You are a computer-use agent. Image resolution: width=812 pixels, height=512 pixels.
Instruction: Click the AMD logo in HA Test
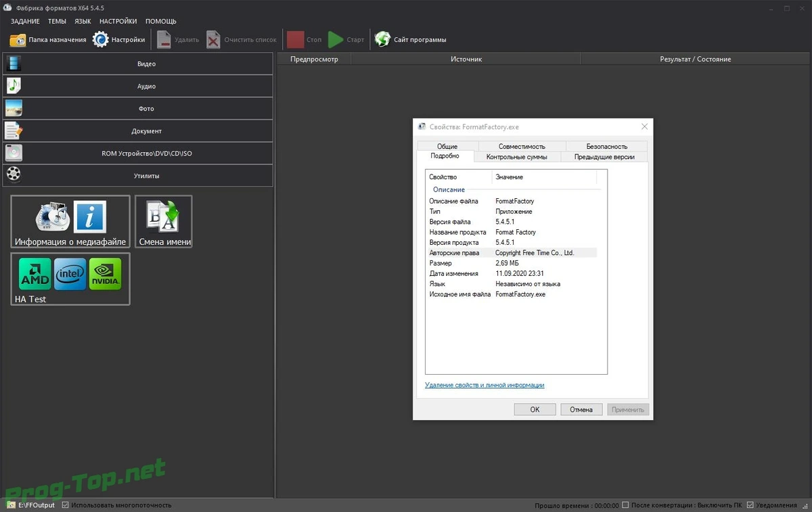(x=35, y=274)
